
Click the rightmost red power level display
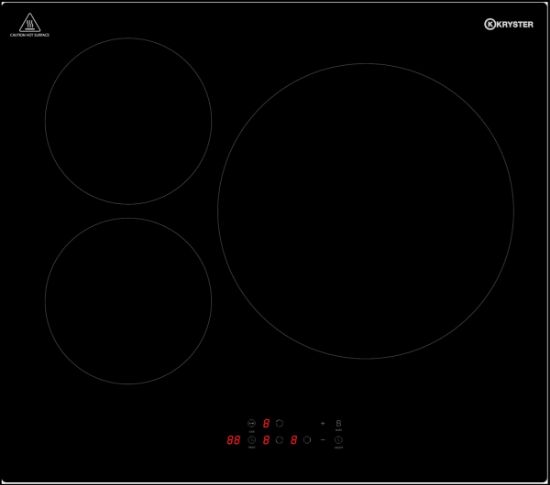(x=294, y=440)
